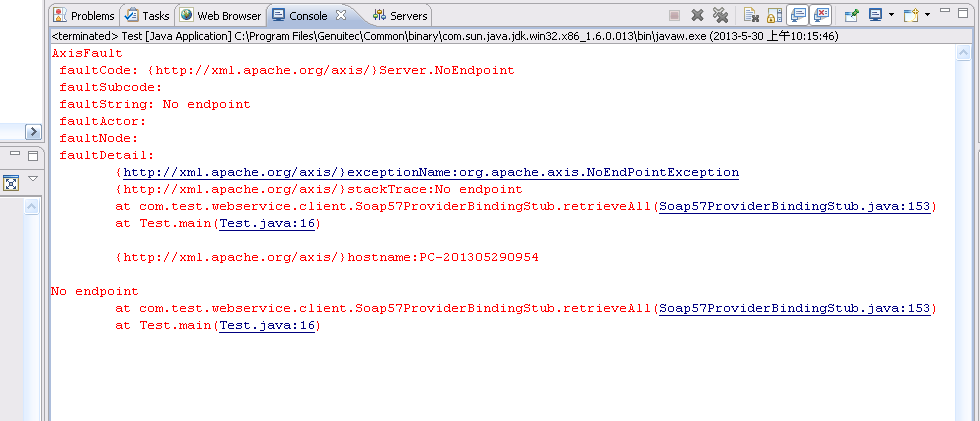Open the left panel view menu triangle
The width and height of the screenshot is (980, 421).
(x=32, y=180)
